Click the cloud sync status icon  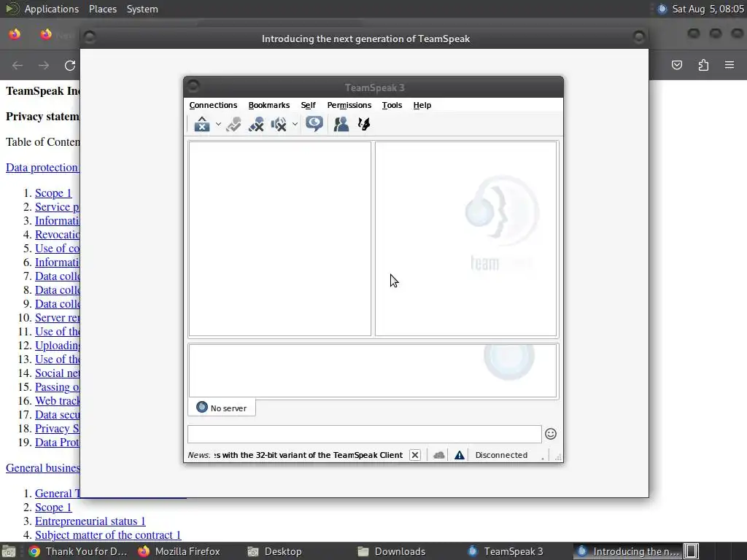(438, 455)
